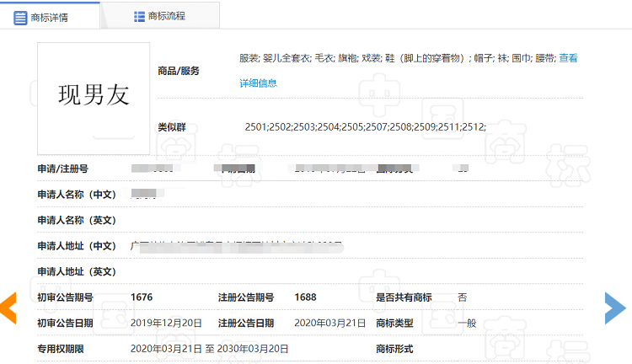
Task: Click the 商标流程 tab list icon
Action: tap(139, 16)
